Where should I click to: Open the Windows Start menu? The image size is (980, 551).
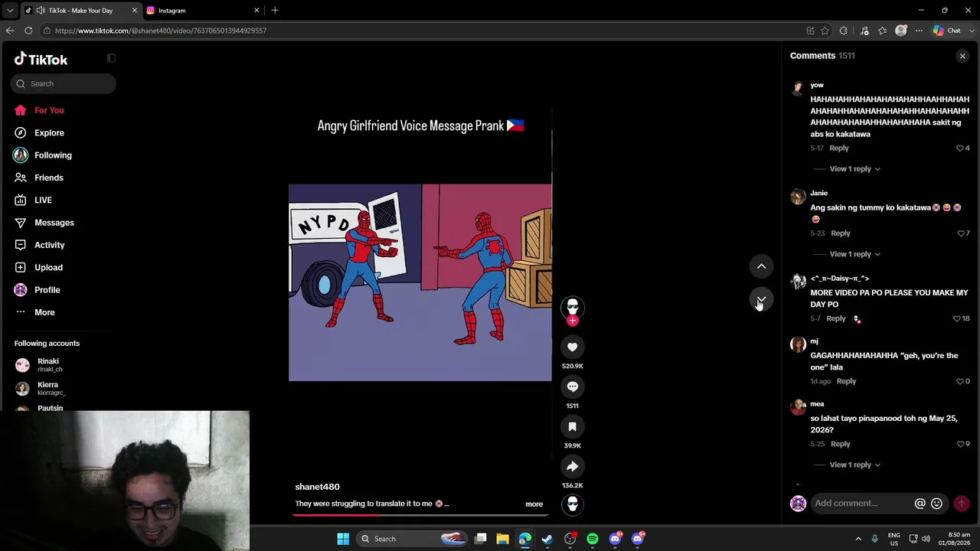(343, 539)
